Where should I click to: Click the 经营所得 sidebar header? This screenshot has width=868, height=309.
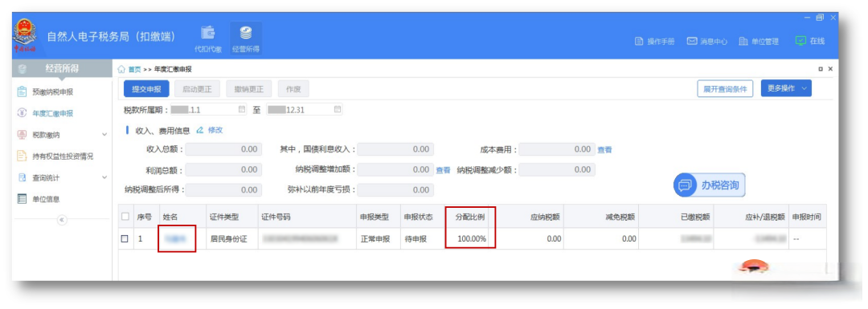61,68
